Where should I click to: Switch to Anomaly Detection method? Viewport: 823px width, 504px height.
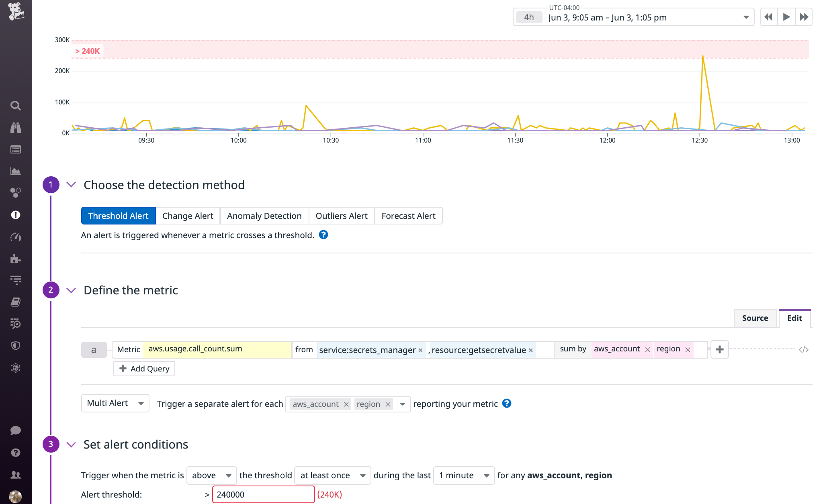click(x=264, y=216)
